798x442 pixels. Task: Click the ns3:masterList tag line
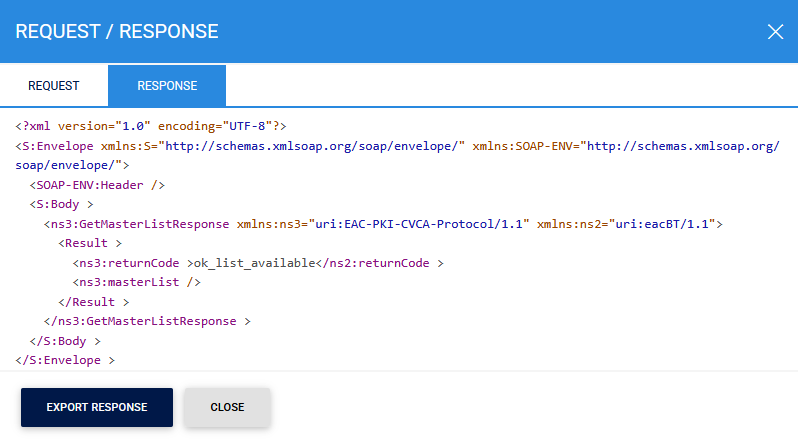(x=136, y=282)
